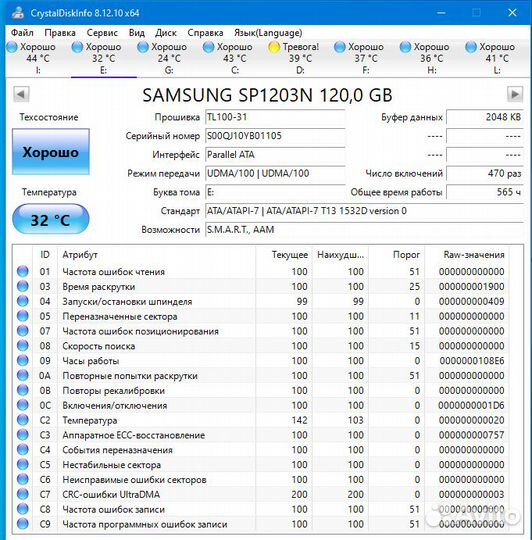Screen dimensions: 532x540
Task: Click status orb of attribute 01 row
Action: coord(23,271)
